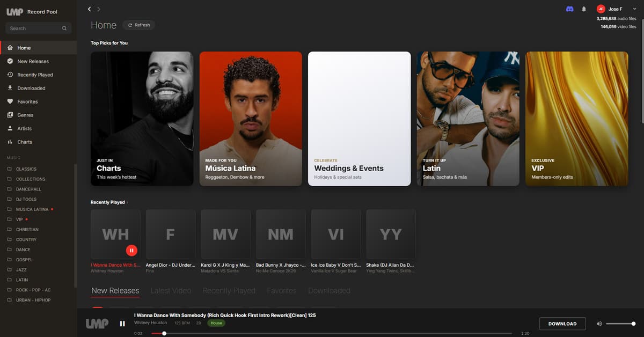
Task: Open the COUNTRY folder
Action: click(x=26, y=240)
